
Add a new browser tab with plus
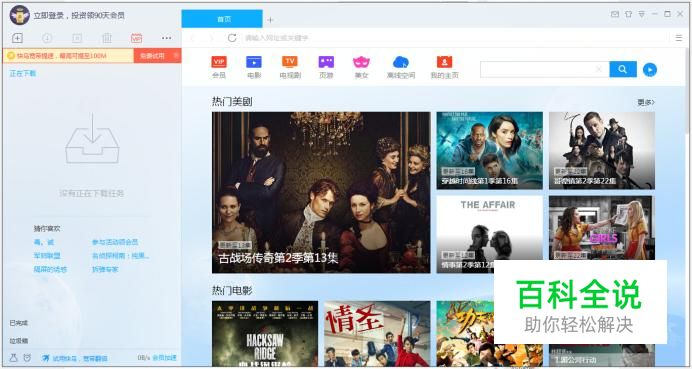271,19
